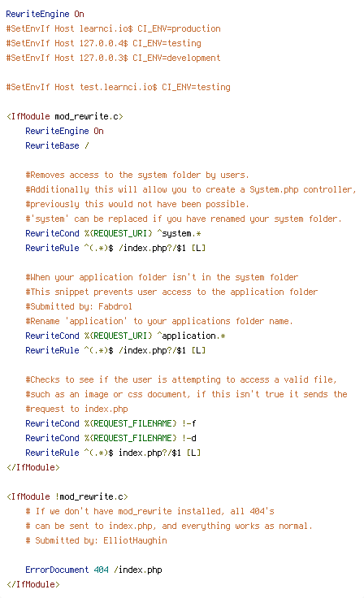Viewport: 364px width, 598px height.
Task: Click the 127.0.0.4 testing host comment
Action: pyautogui.click(x=103, y=43)
